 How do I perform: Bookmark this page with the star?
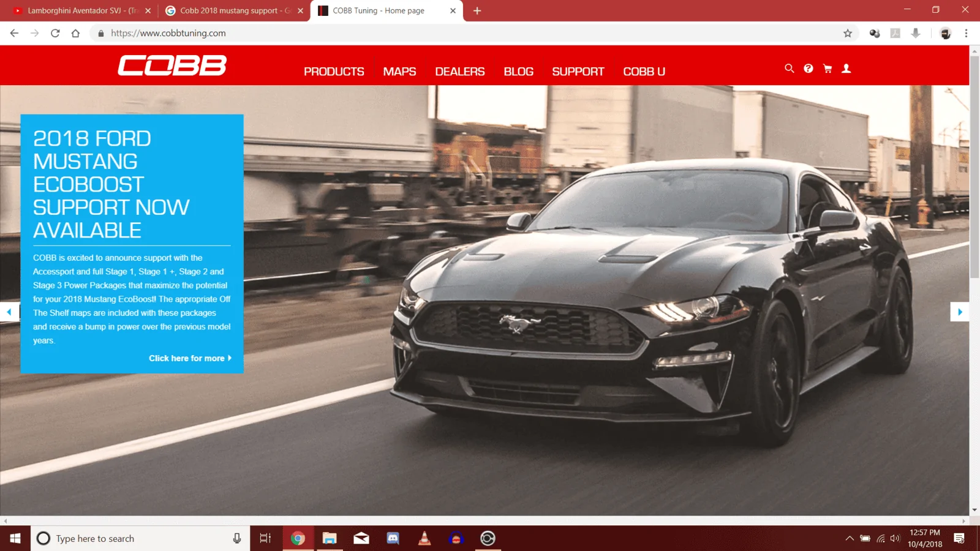(848, 33)
